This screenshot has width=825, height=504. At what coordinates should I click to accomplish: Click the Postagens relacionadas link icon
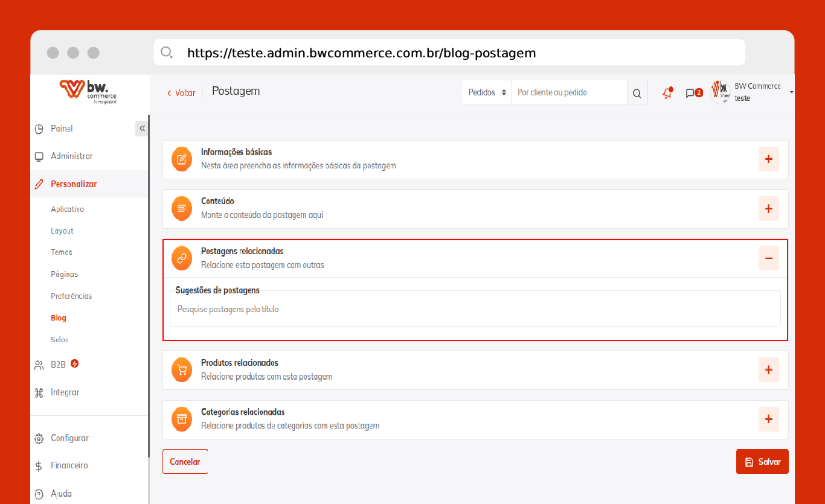182,258
